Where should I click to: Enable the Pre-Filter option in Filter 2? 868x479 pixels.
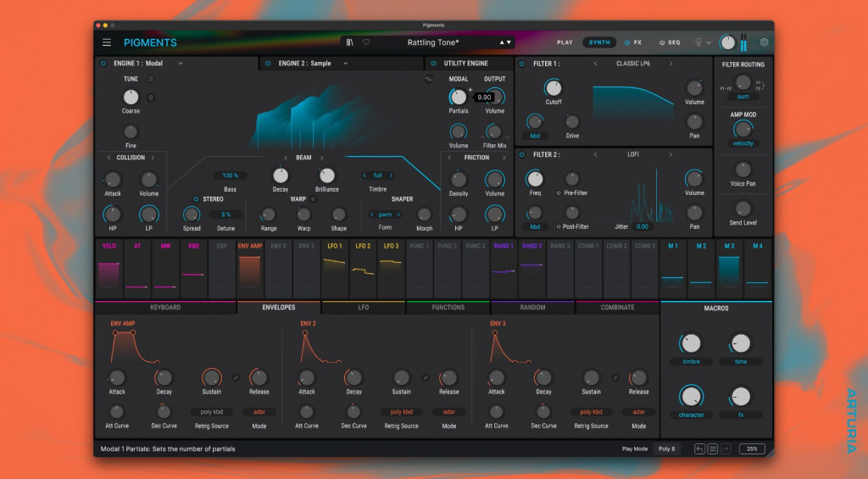point(558,192)
